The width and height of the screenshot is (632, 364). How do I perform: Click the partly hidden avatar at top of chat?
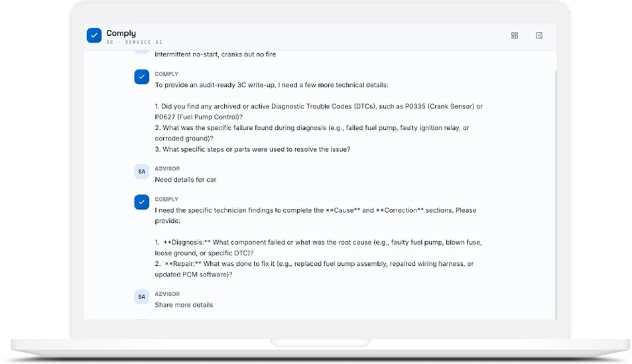pyautogui.click(x=141, y=52)
